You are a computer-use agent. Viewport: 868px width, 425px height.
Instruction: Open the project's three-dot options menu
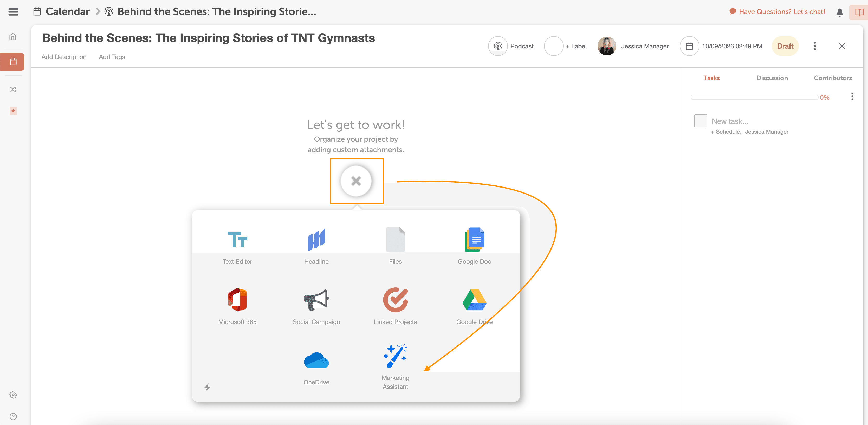coord(815,46)
